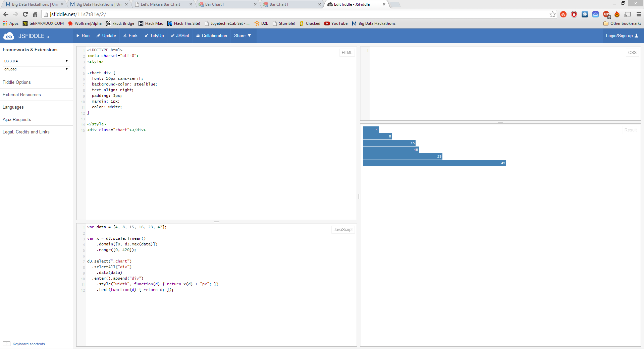Open the Apps bookmarks shortcut
This screenshot has width=644, height=349.
pos(11,23)
